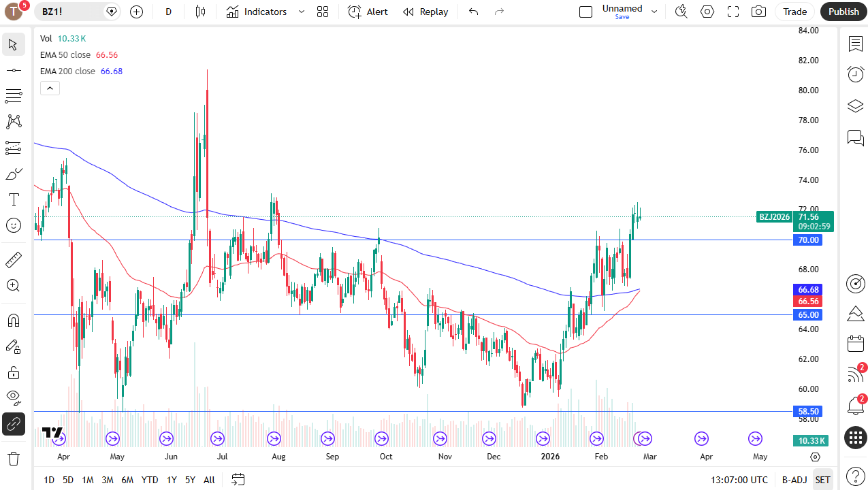Publish the chart idea
This screenshot has height=490, width=868.
tap(843, 12)
